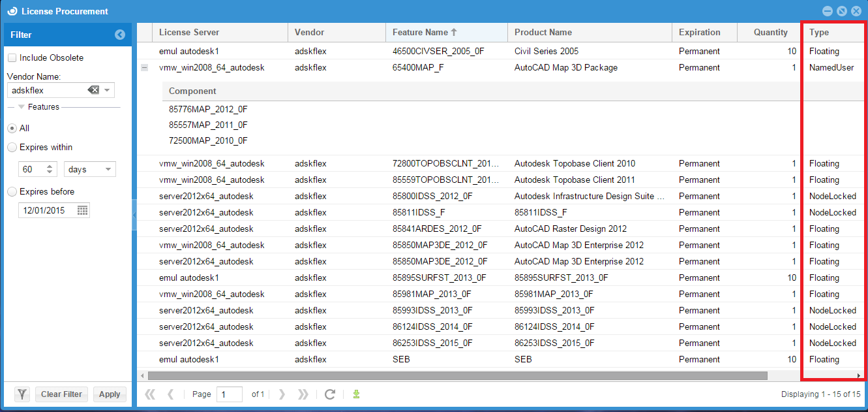Sort by the Expiration column header

pos(699,32)
